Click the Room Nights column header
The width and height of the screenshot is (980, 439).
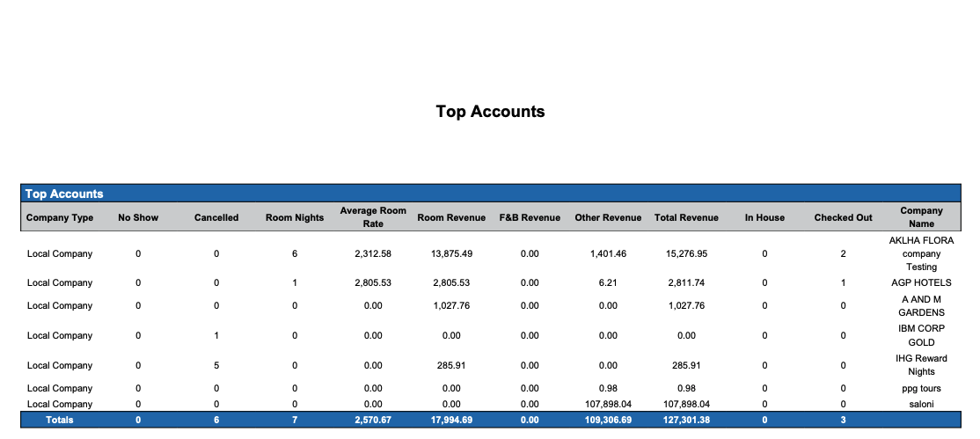coord(295,217)
